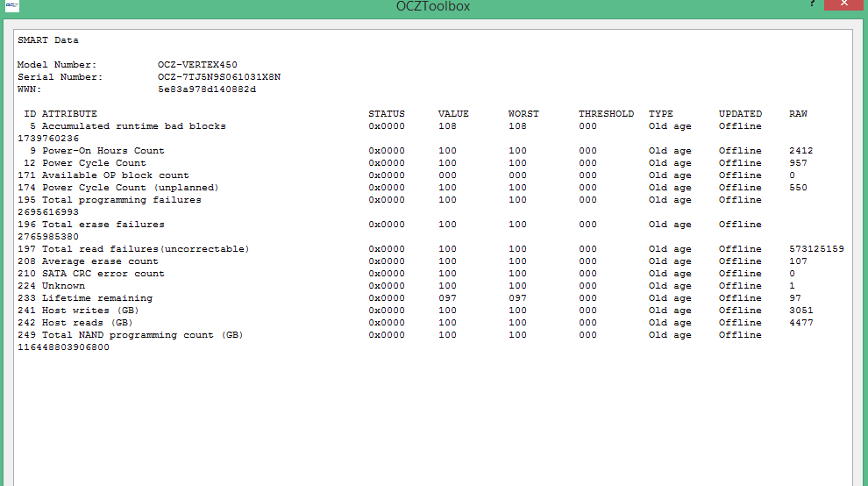
Task: Click the 'TYPE' column header
Action: 661,113
